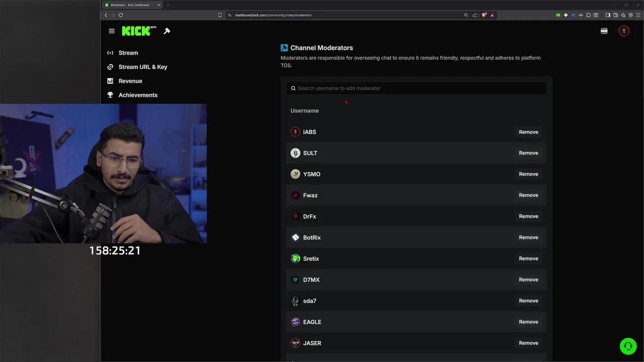Toggle the browser sidebar panel icon
The width and height of the screenshot is (644, 362).
[608, 15]
